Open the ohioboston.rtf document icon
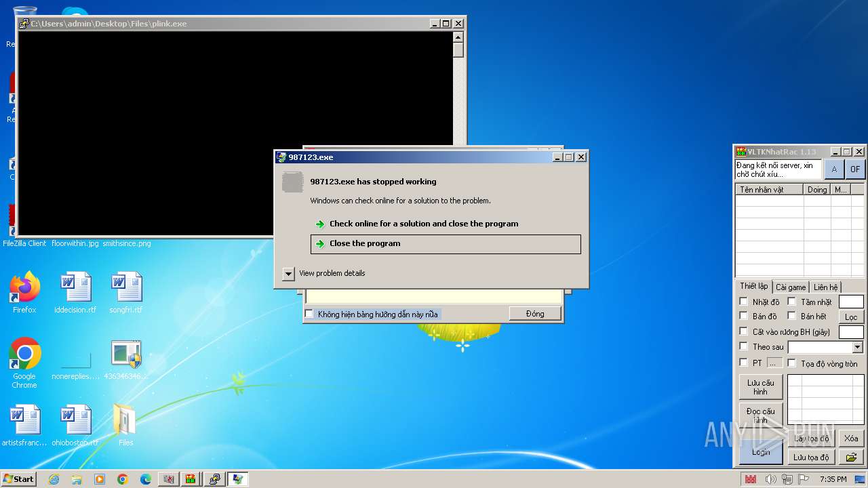868x488 pixels. 75,425
